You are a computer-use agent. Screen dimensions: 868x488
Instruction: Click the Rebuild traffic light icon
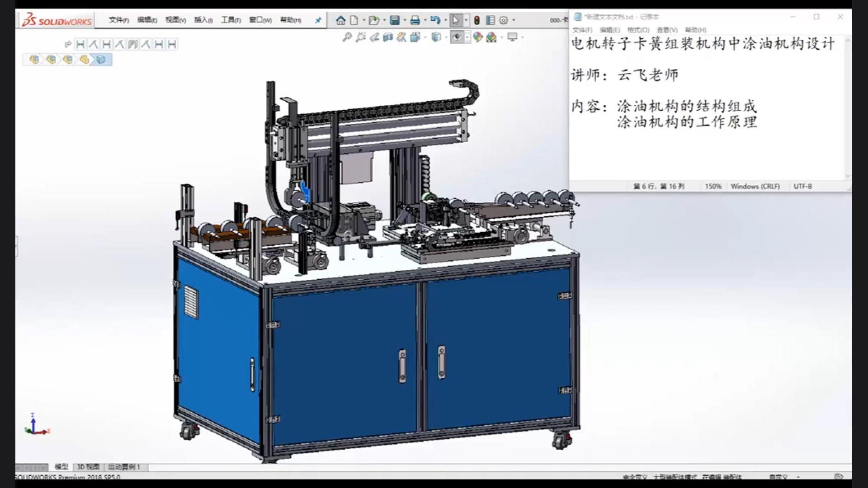pos(476,20)
